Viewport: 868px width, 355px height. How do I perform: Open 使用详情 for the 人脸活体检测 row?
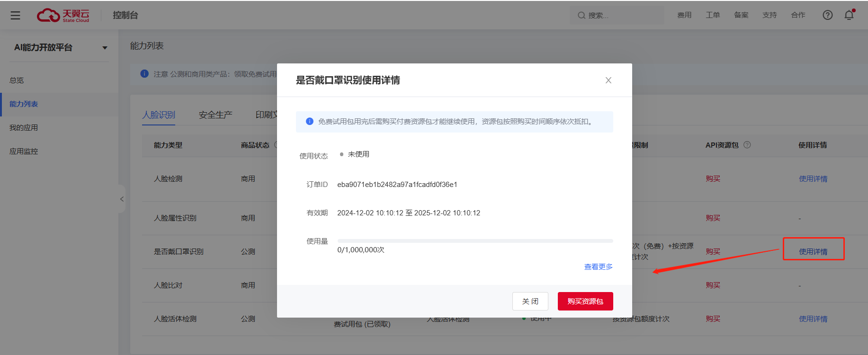point(813,319)
